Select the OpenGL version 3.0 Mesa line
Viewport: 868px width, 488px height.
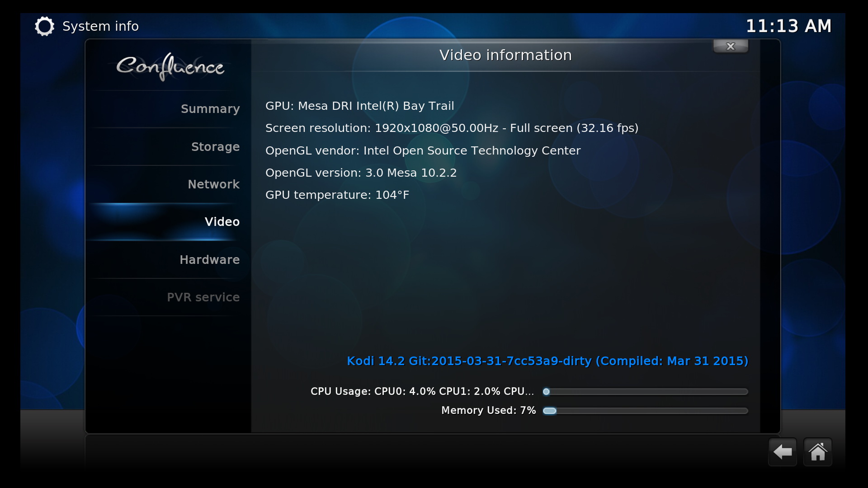click(361, 173)
